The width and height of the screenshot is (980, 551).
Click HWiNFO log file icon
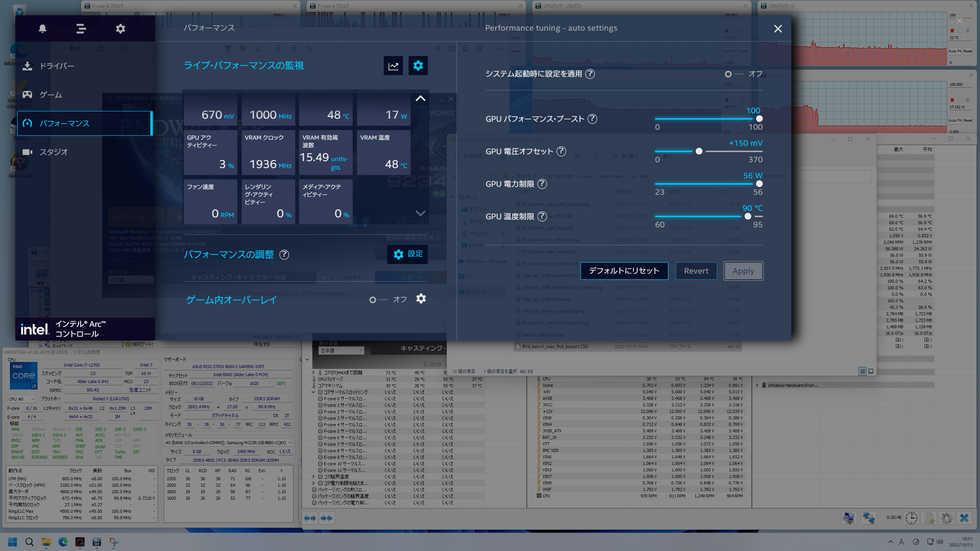[929, 518]
